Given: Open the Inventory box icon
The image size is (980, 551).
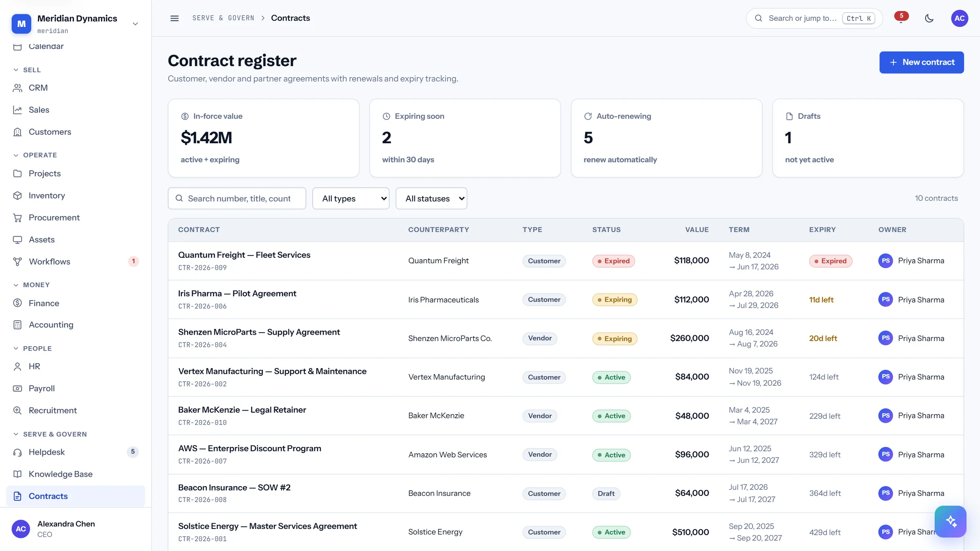Looking at the screenshot, I should tap(17, 196).
